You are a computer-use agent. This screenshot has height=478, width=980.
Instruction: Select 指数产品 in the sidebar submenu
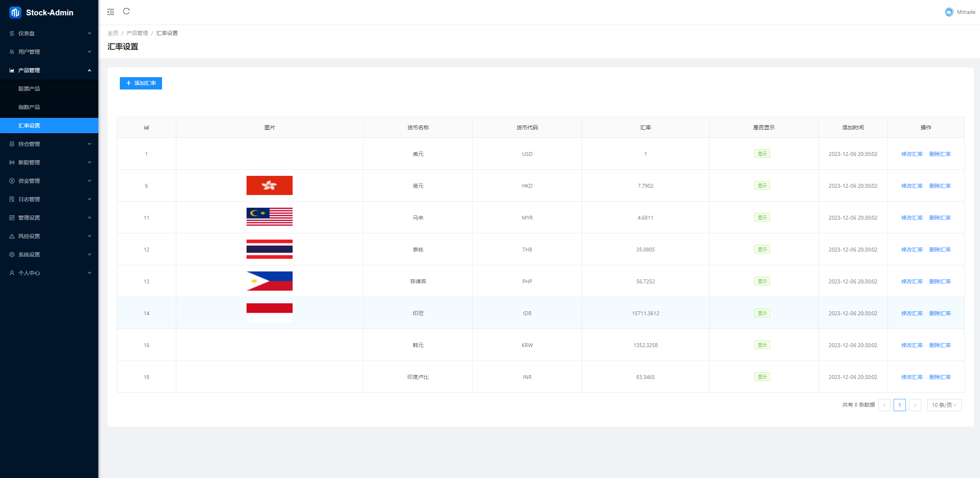pos(29,107)
